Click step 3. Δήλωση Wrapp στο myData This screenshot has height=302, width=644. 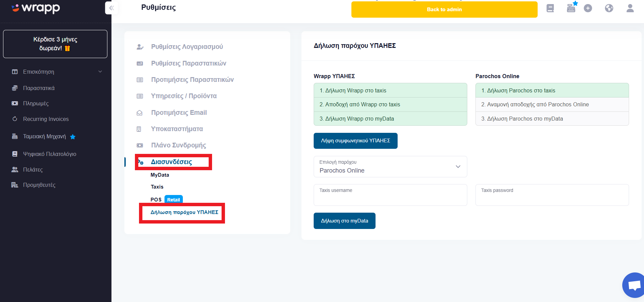[x=390, y=119]
